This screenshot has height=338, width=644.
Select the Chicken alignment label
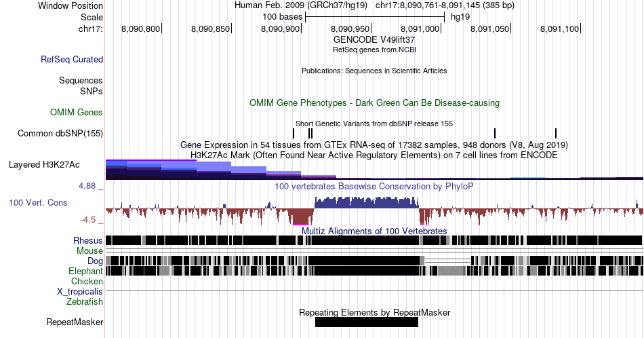point(87,281)
